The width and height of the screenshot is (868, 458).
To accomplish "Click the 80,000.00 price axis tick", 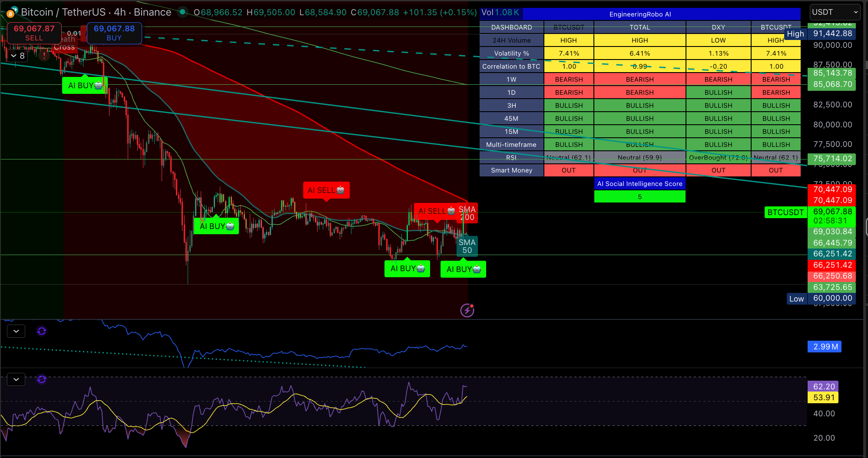I will click(x=832, y=124).
